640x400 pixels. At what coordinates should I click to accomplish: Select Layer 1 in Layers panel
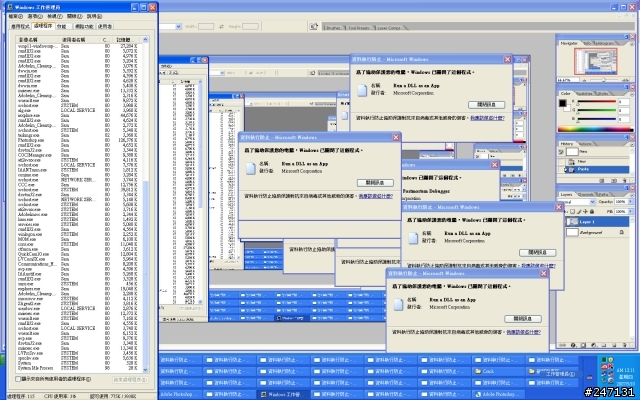point(597,222)
